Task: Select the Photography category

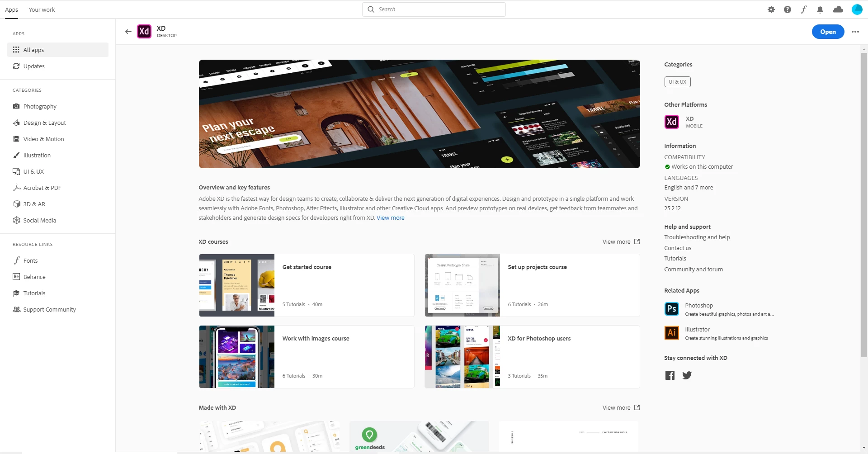Action: [x=58, y=106]
